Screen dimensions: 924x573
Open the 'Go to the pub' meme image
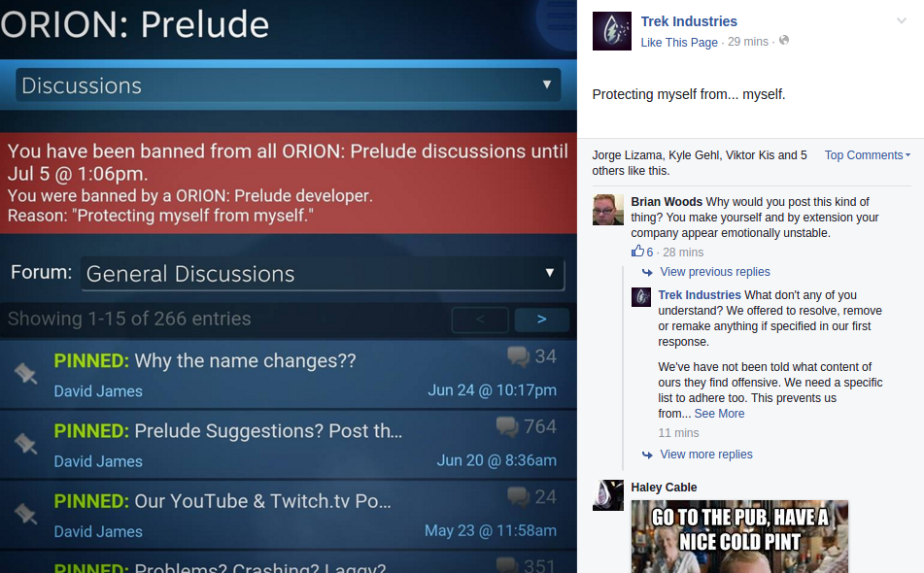pyautogui.click(x=739, y=536)
